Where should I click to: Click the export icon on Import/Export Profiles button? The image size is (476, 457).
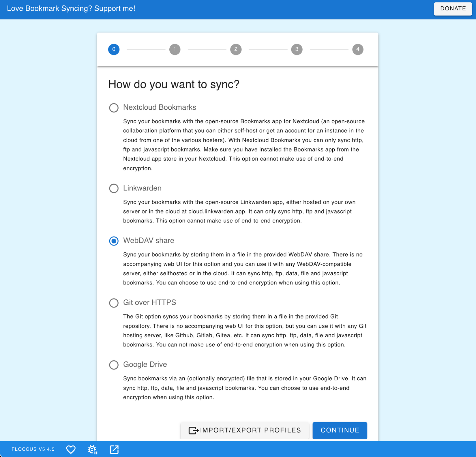(193, 430)
